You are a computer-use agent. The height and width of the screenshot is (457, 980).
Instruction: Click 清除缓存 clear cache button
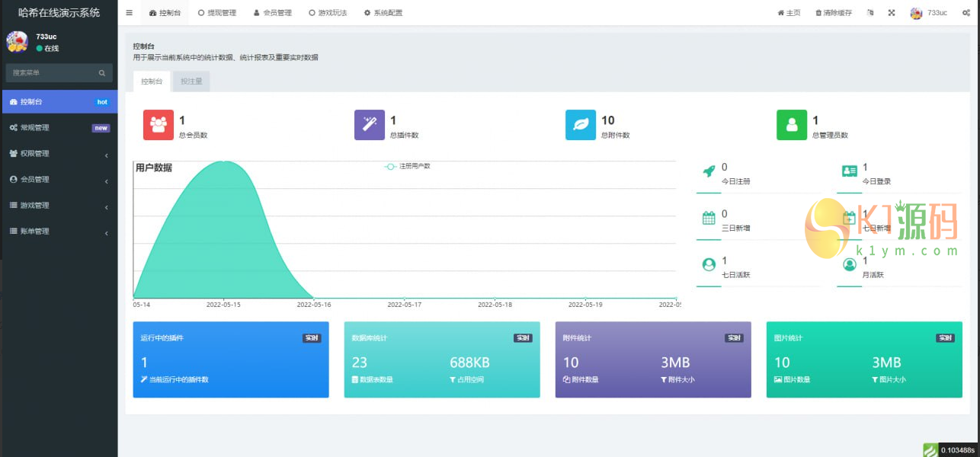[834, 13]
